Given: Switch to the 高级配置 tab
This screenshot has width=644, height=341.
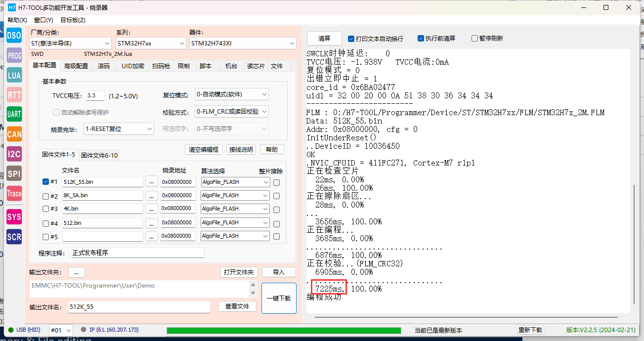Looking at the screenshot, I should pos(76,66).
